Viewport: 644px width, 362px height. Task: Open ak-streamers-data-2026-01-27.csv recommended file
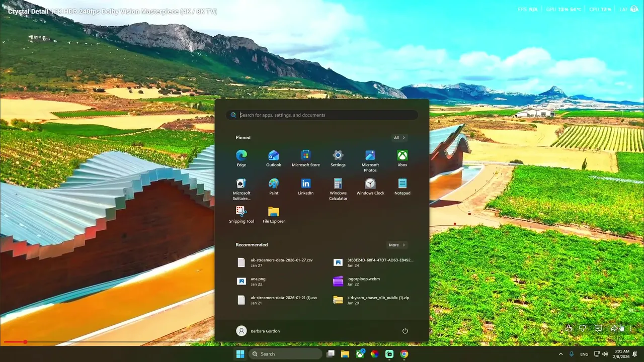(x=276, y=262)
